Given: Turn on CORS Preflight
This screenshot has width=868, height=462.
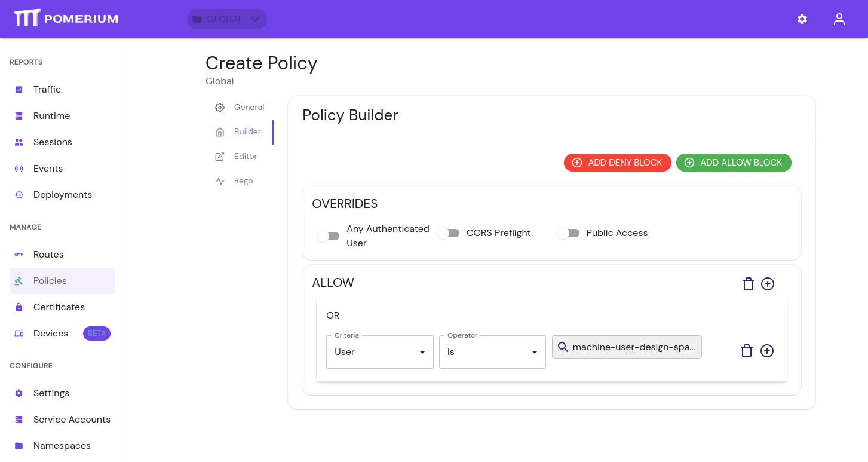Looking at the screenshot, I should pos(449,233).
